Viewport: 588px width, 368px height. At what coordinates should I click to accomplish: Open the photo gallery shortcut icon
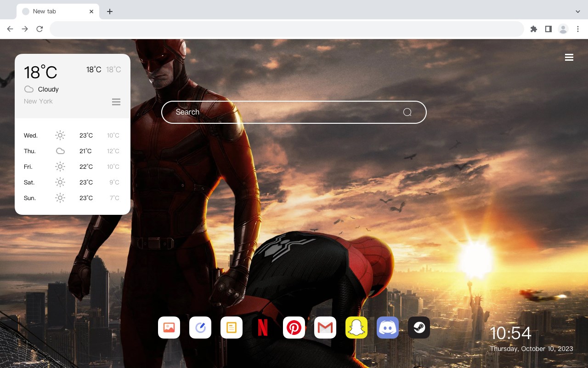click(x=169, y=328)
